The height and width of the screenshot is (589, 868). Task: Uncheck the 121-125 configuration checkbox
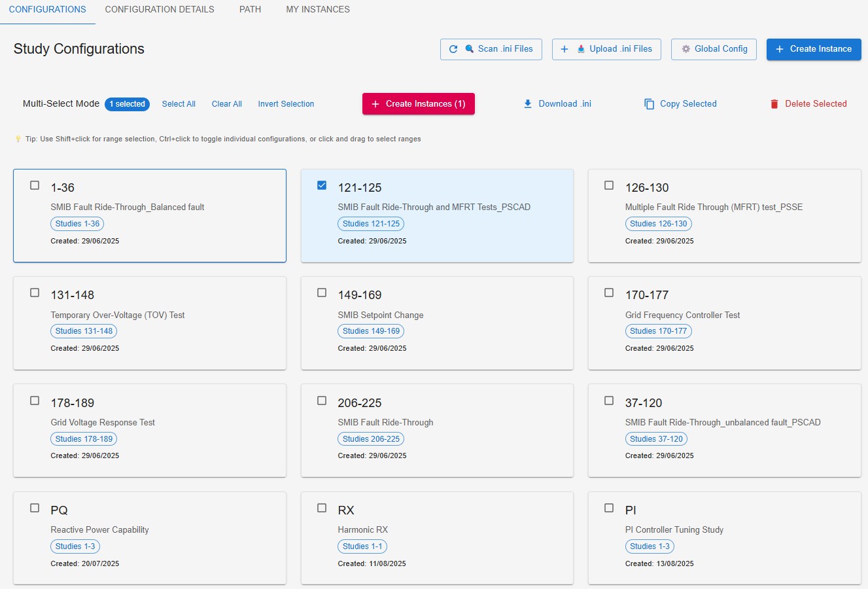(322, 185)
